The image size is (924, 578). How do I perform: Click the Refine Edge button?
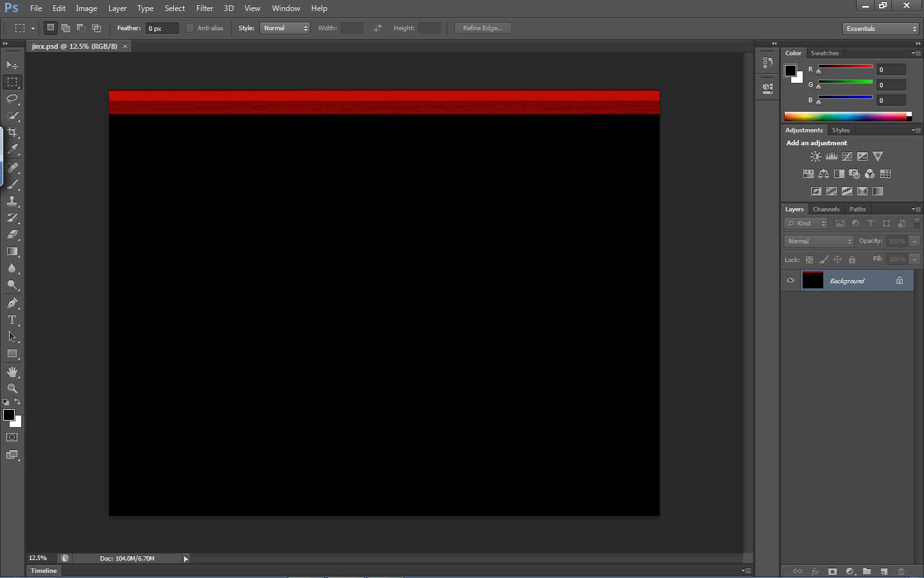coord(483,28)
